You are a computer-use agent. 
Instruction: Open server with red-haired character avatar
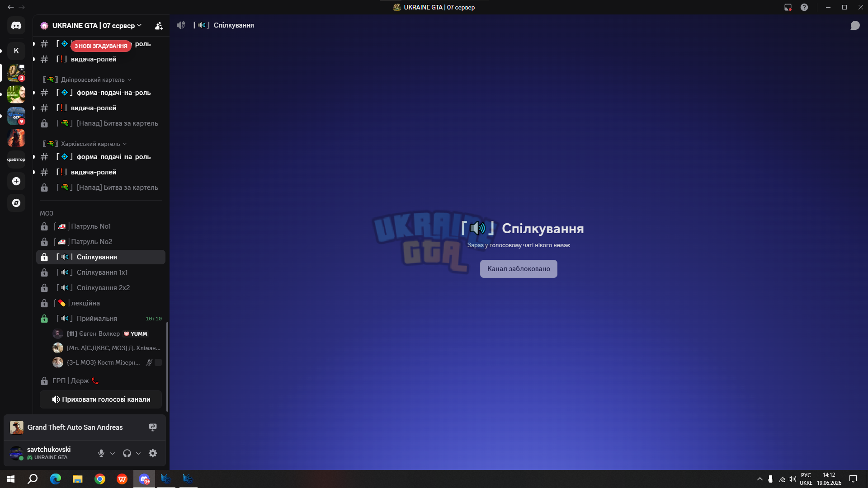coord(16,138)
